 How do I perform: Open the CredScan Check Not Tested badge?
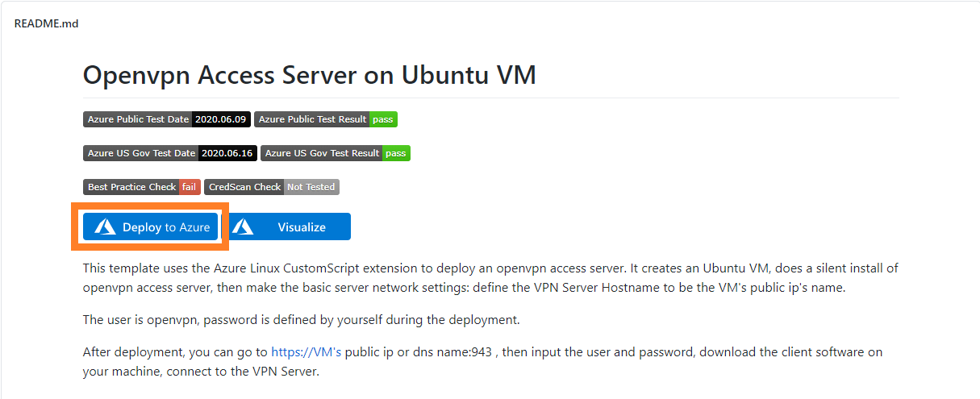272,187
